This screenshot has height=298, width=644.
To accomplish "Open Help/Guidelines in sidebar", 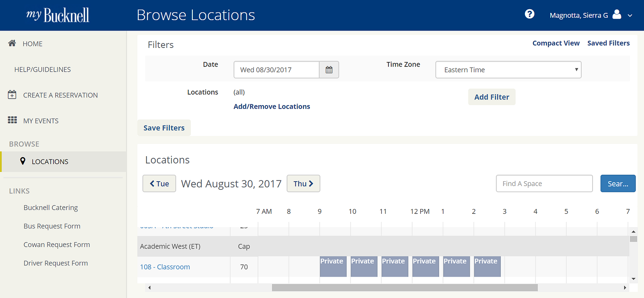I will [42, 69].
